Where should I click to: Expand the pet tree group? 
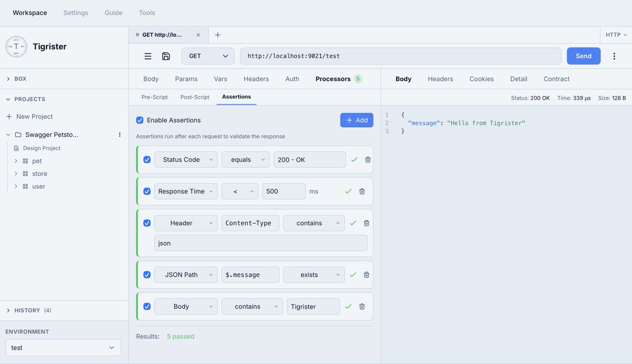click(16, 161)
